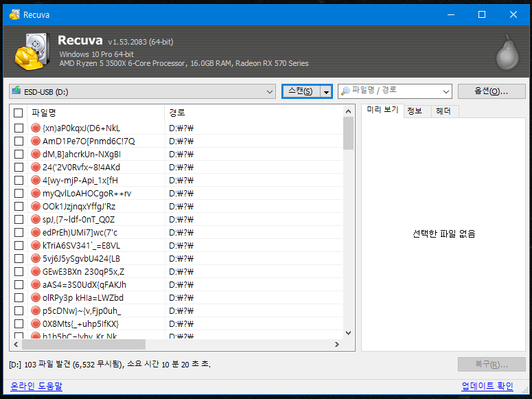Select the file name olRPy3p kHIa=LWZbd
Screen dimensions: 532x399
coord(83,298)
